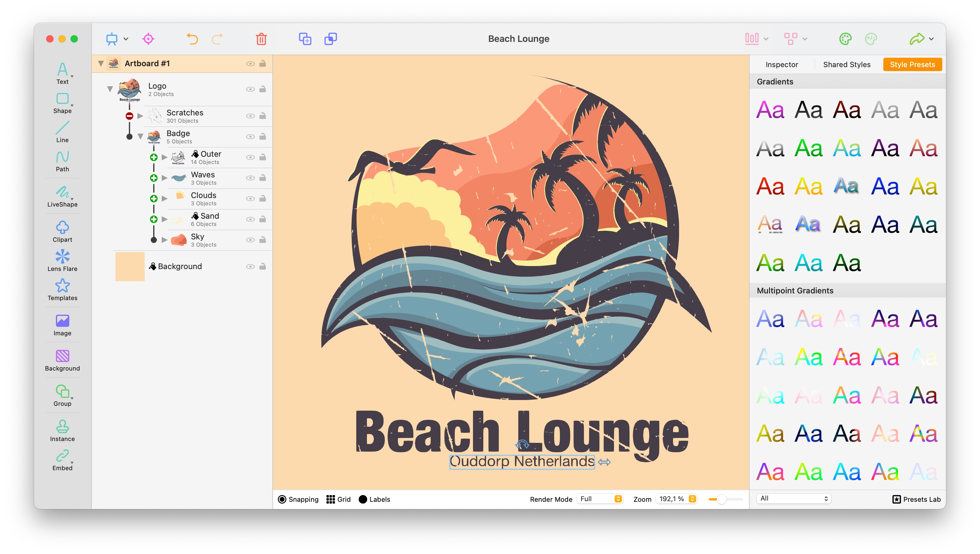Collapse the Badge layer group
Viewport: 980px width, 554px height.
[x=140, y=136]
